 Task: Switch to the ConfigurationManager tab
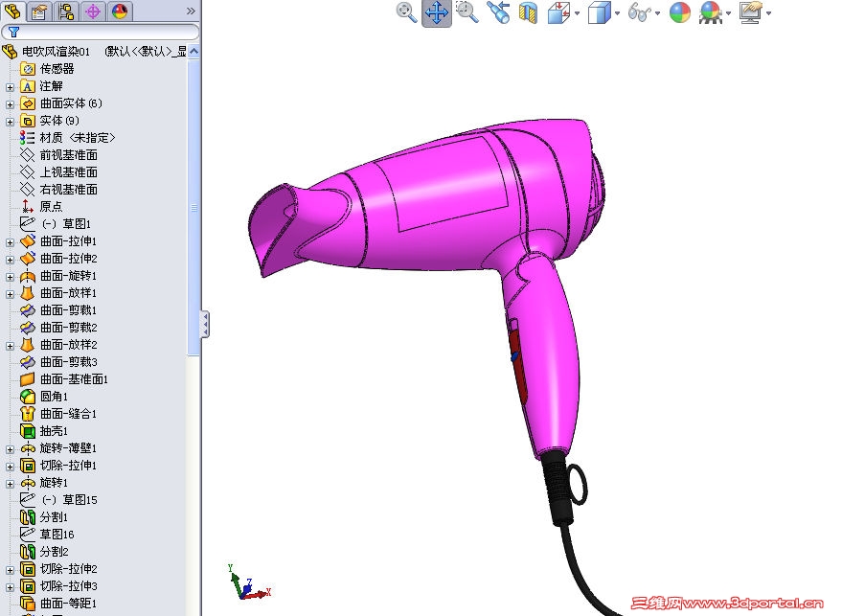pos(66,11)
